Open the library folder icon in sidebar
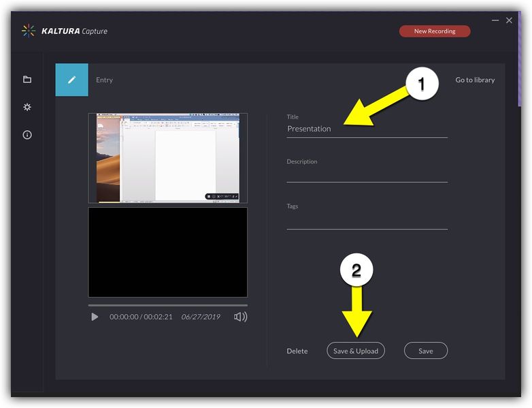 [27, 80]
